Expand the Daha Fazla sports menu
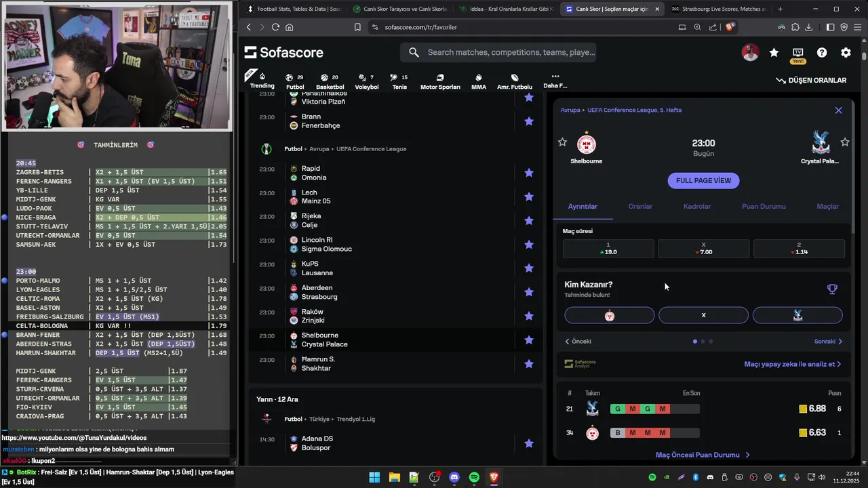Screen dimensions: 868x488 coord(555,81)
